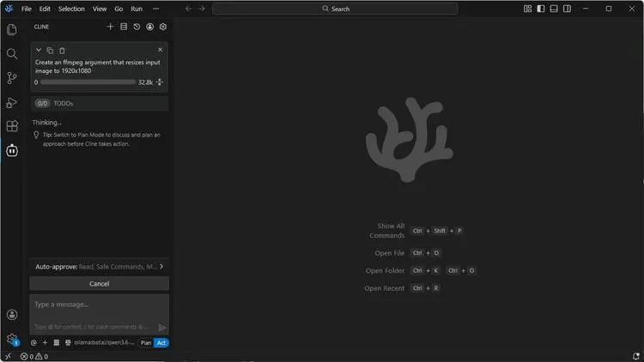This screenshot has width=644, height=362.
Task: Expand the Auto-approve settings row
Action: point(100,267)
